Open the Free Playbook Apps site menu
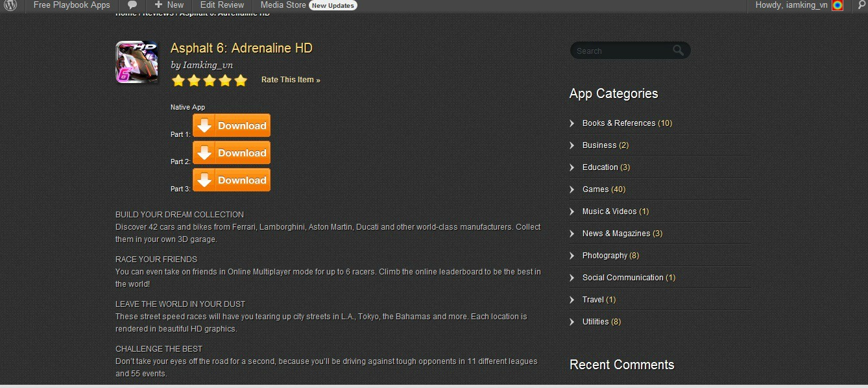Viewport: 868px width, 388px height. [72, 5]
